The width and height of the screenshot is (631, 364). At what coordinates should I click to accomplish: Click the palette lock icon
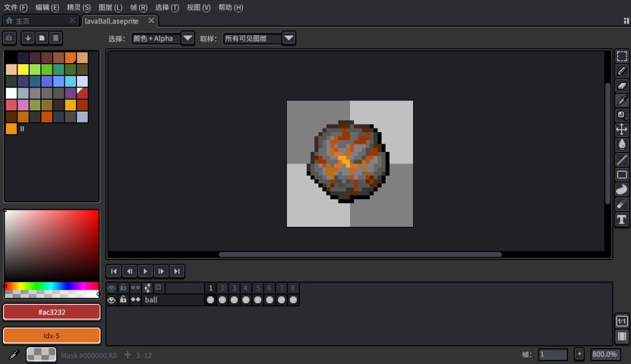[x=9, y=38]
